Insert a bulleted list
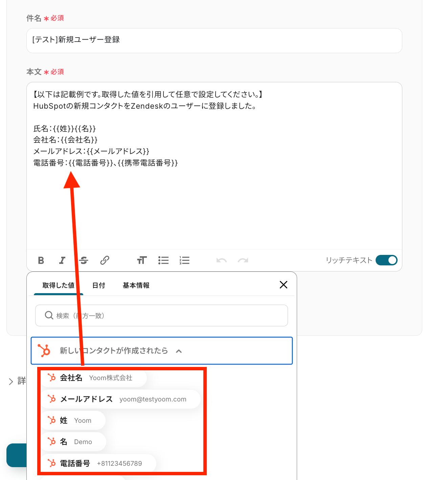 (x=163, y=260)
